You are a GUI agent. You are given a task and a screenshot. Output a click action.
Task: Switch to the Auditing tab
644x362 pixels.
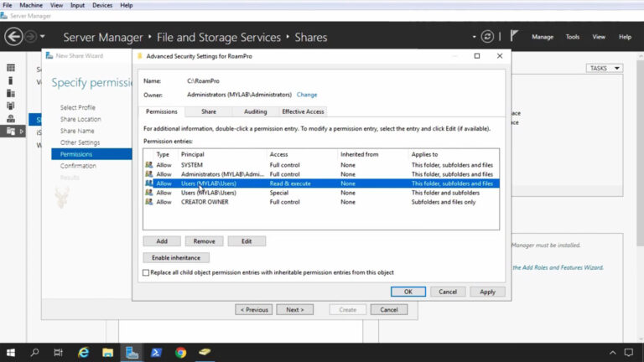click(x=255, y=111)
